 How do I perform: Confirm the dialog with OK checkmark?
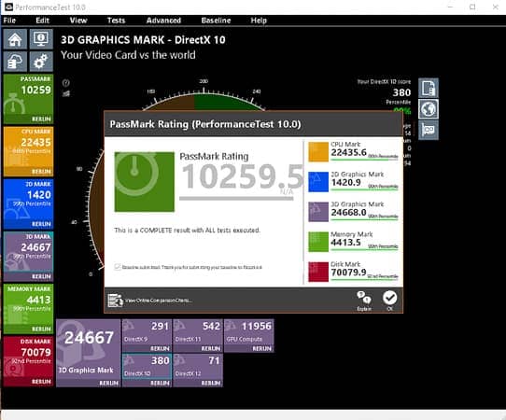pyautogui.click(x=390, y=301)
